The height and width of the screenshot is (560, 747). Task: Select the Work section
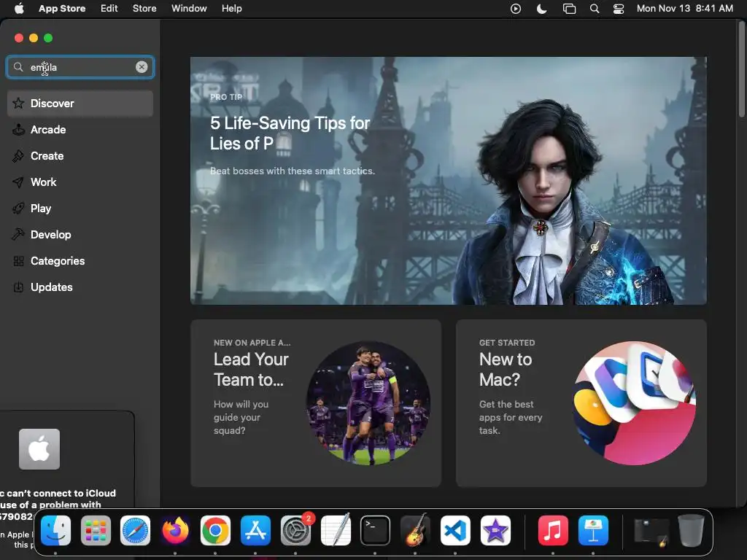(80, 182)
